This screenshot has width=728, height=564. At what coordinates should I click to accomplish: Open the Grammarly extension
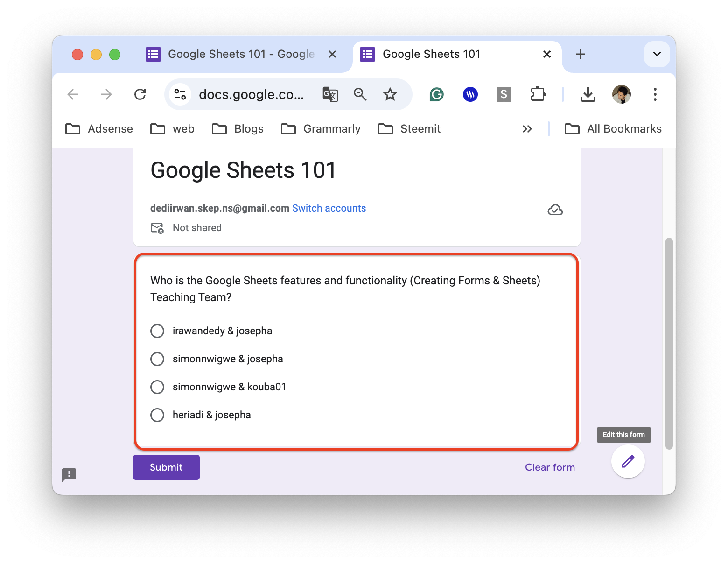point(437,94)
